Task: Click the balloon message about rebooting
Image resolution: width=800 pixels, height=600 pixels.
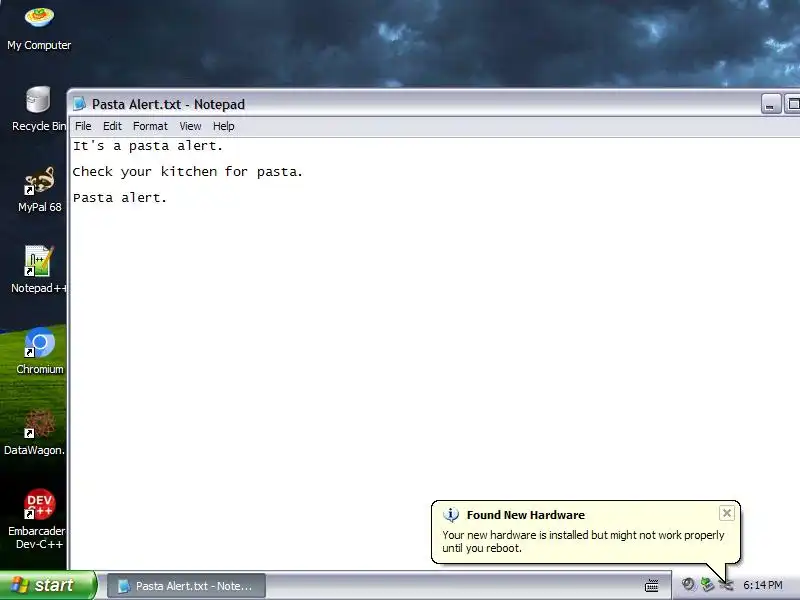Action: [x=583, y=541]
